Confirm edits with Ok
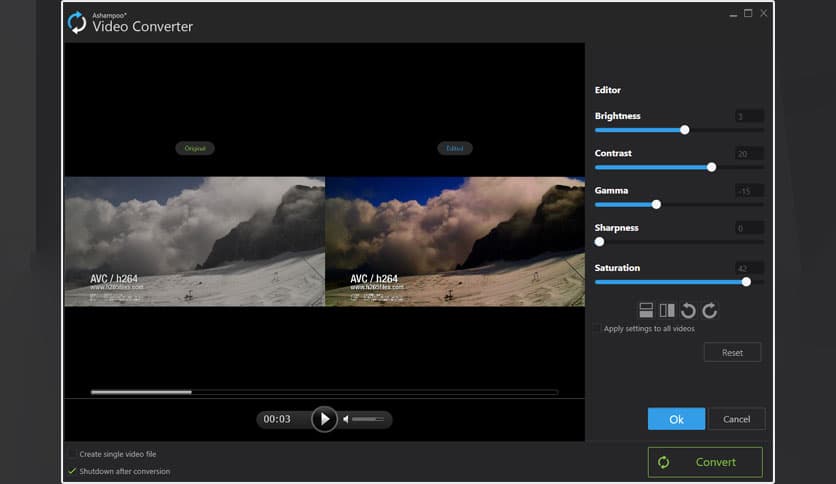This screenshot has width=836, height=484. 676,419
